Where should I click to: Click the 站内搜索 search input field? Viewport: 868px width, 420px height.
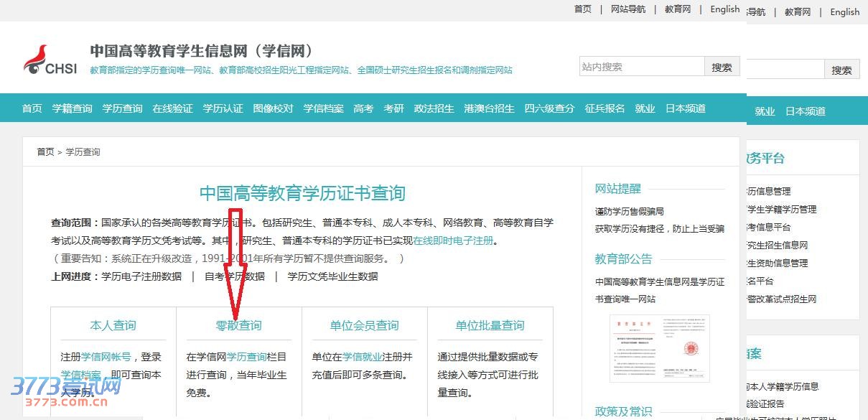click(x=641, y=67)
